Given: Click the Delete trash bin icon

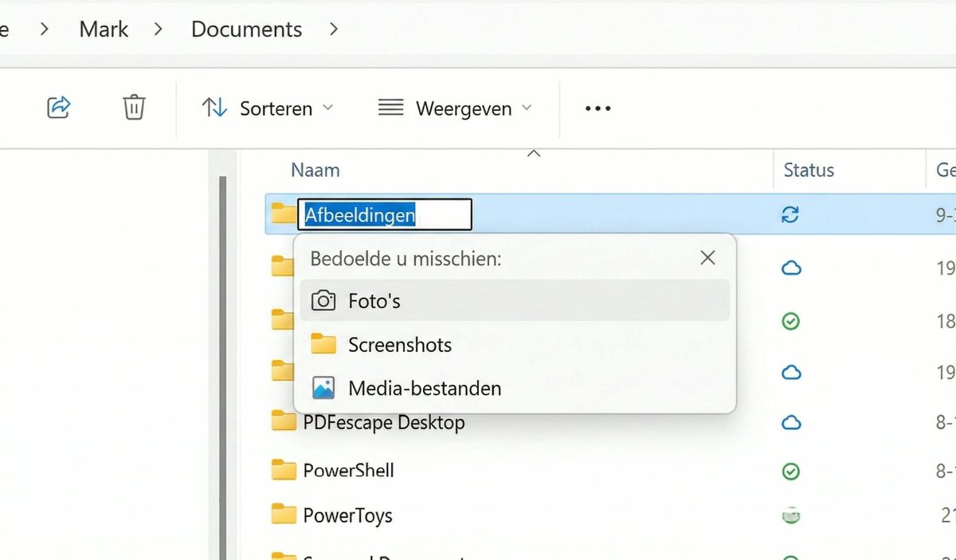Looking at the screenshot, I should pos(134,108).
